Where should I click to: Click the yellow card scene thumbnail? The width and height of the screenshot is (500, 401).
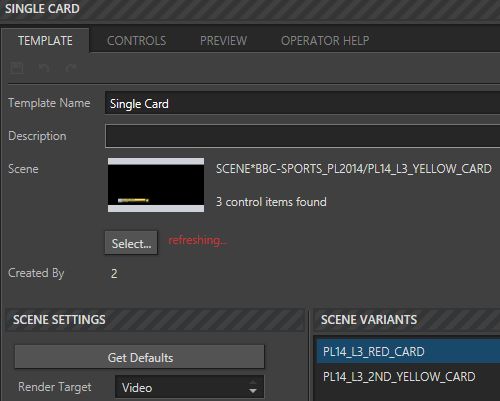tap(156, 185)
